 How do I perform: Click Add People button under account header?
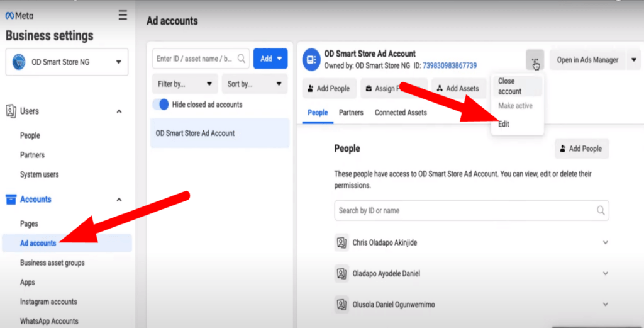click(x=330, y=88)
